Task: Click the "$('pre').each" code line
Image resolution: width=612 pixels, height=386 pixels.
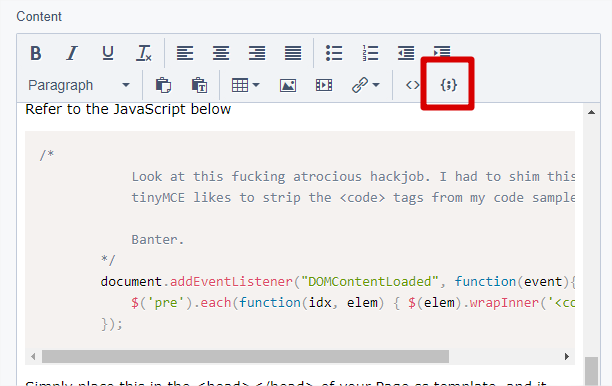Action: tap(353, 302)
